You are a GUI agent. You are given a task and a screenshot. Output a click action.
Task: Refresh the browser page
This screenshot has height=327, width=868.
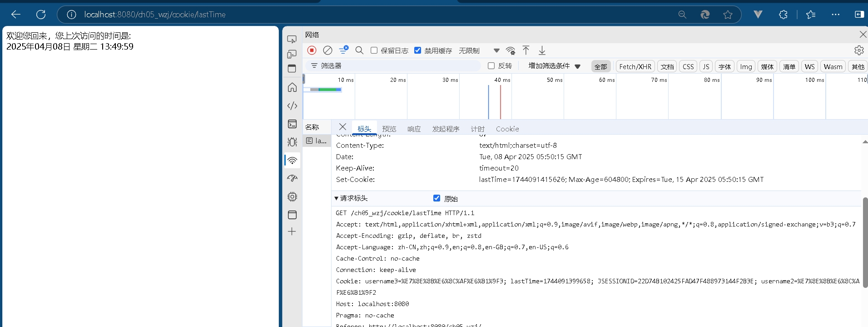41,15
